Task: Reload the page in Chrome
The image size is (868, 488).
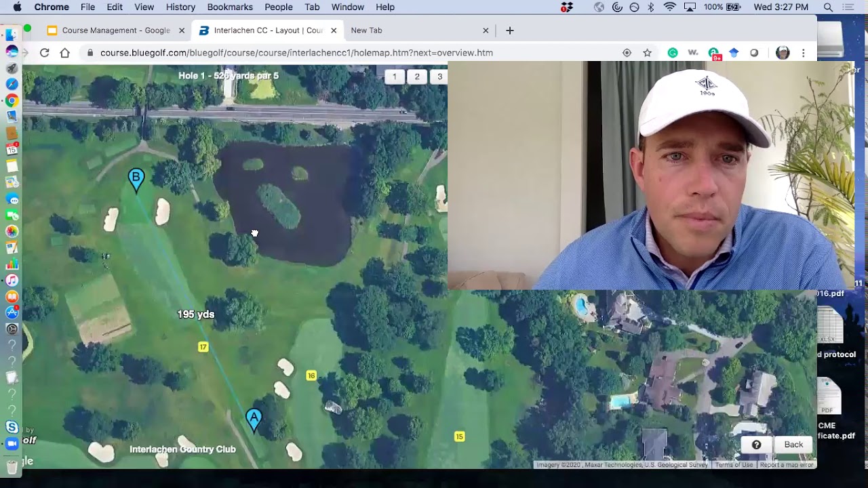Action: point(45,53)
